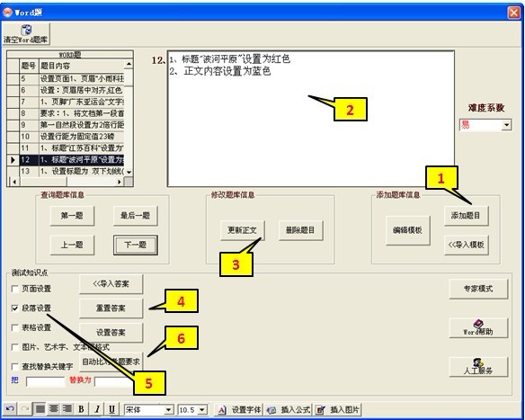The width and height of the screenshot is (525, 420).
Task: Open the 设置字体 font settings tool
Action: [x=239, y=409]
